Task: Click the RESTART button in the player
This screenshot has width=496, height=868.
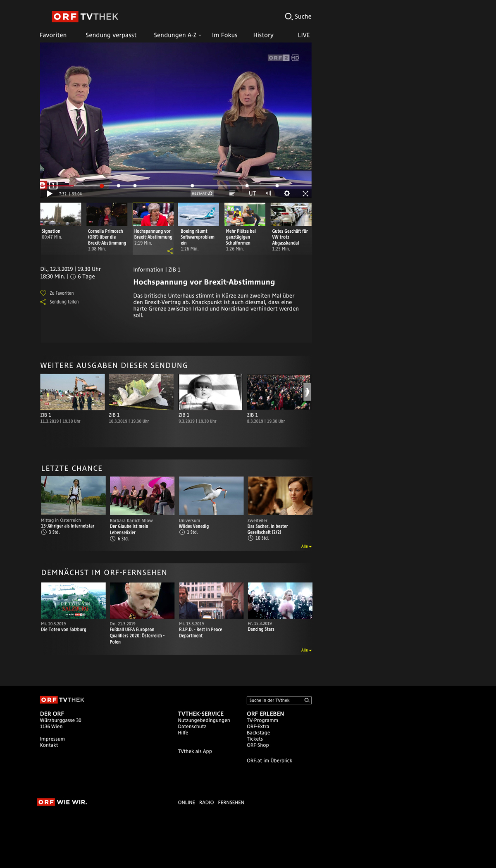Action: (x=202, y=193)
